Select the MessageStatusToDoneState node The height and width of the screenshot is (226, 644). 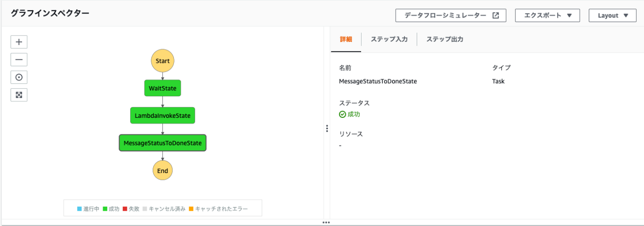[162, 143]
